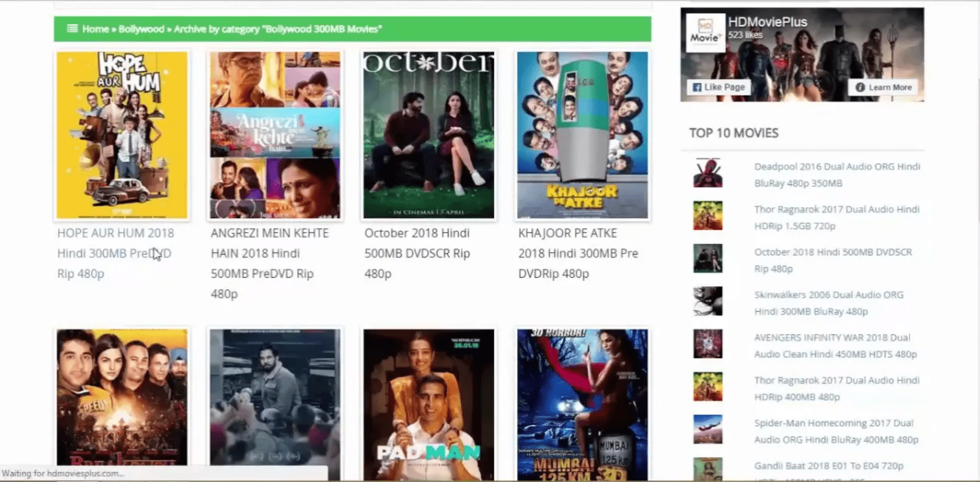This screenshot has width=980, height=482.
Task: Open Thor Ragnarok 2017 HDRip 1.5GB 720p link
Action: pos(837,218)
